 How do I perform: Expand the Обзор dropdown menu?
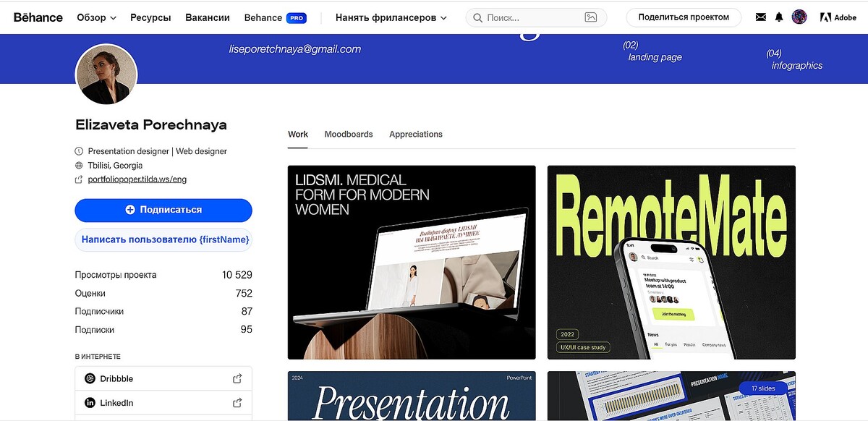tap(96, 17)
